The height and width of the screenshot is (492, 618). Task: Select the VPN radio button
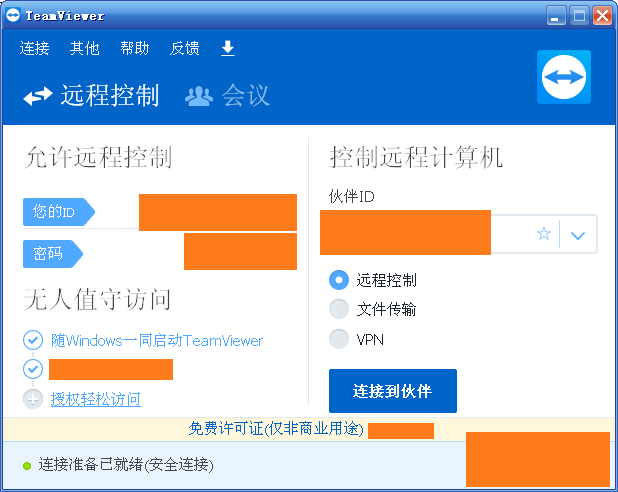(x=339, y=339)
